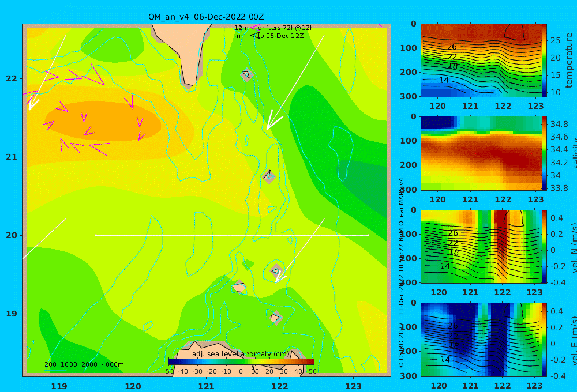Image resolution: width=577 pixels, height=392 pixels.
Task: Click the 'to 06 Dec 12Z' legend text
Action: click(x=280, y=36)
